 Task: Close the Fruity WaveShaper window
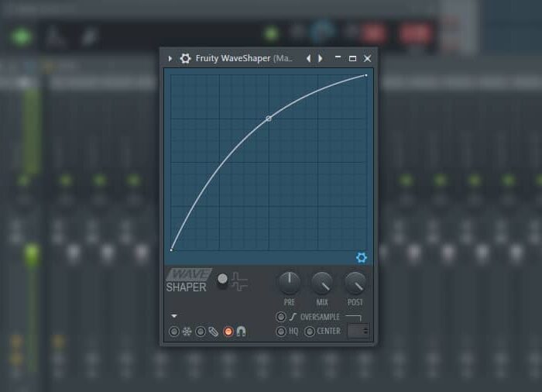368,58
